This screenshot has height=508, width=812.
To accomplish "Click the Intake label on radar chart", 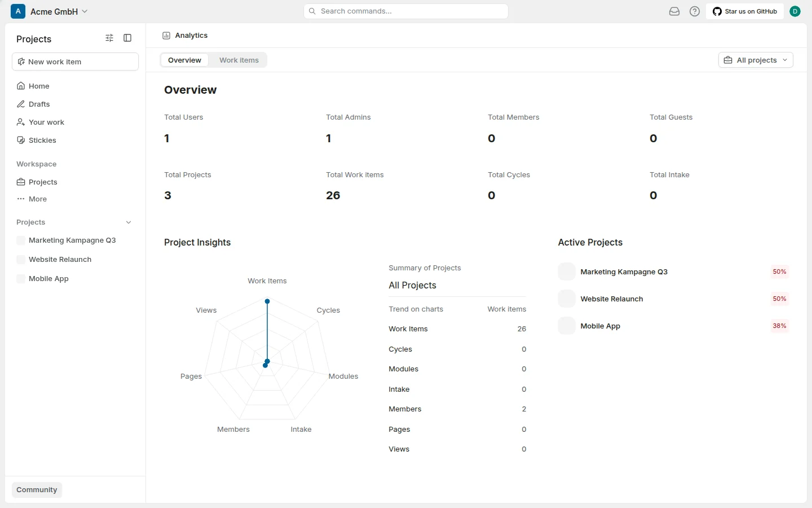I will [x=301, y=430].
